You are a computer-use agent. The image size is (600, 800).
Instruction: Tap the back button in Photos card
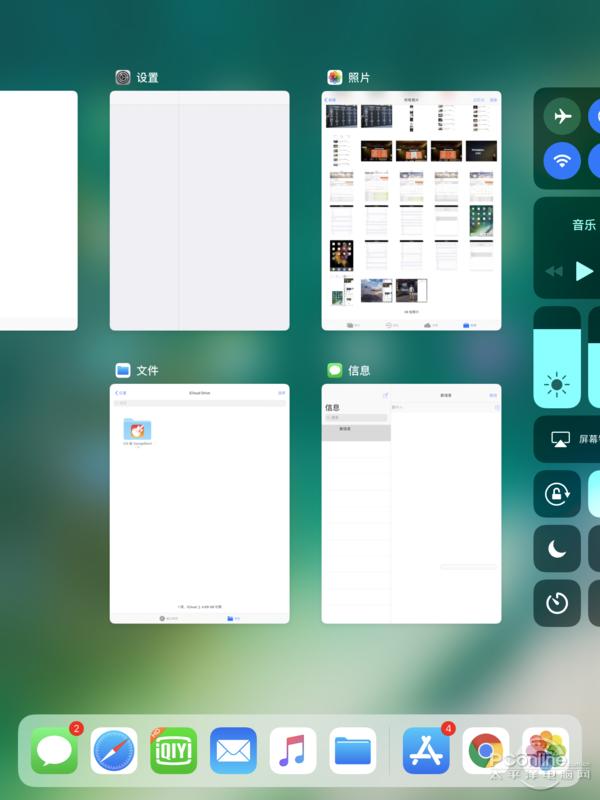(x=331, y=99)
